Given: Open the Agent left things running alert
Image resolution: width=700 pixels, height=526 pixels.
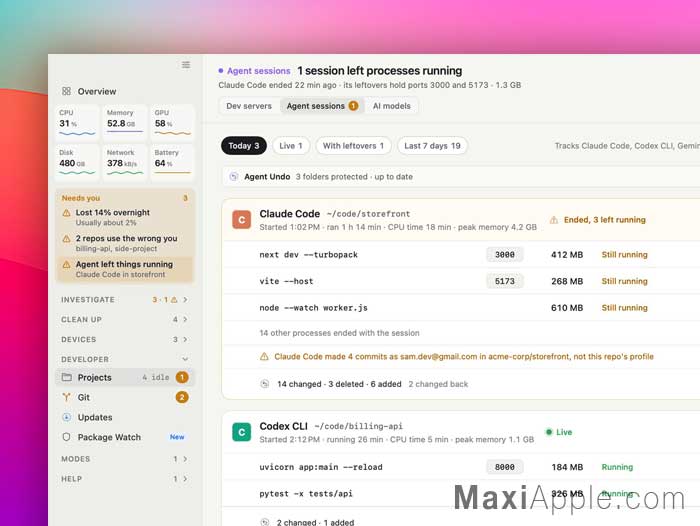Looking at the screenshot, I should click(125, 269).
